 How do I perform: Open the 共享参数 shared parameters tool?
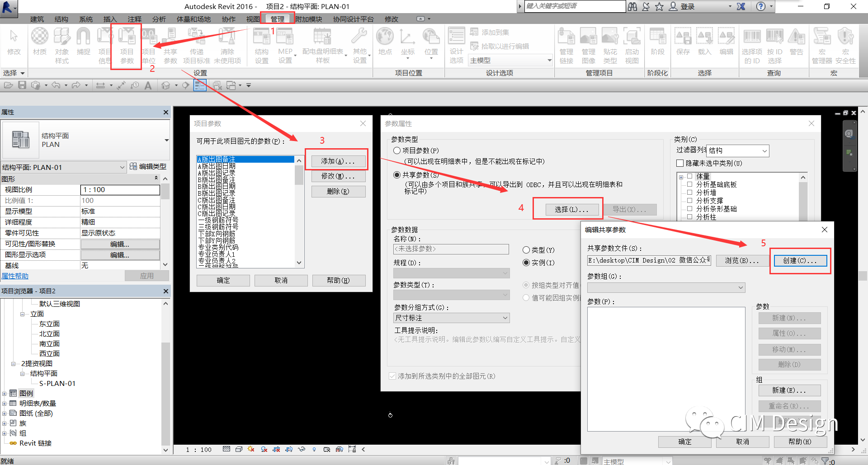(x=170, y=45)
